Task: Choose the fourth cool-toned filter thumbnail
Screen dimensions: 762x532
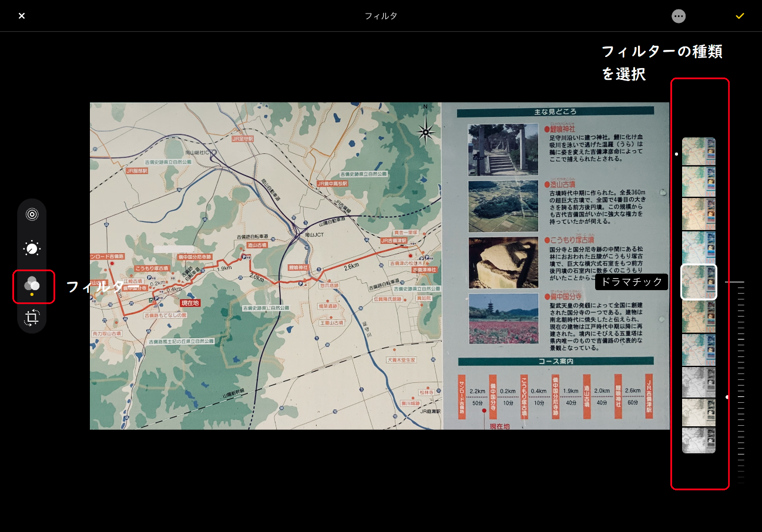Action: tap(699, 247)
